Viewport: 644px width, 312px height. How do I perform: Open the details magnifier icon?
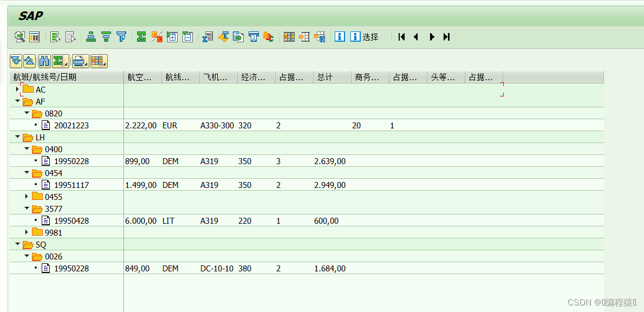(x=19, y=37)
